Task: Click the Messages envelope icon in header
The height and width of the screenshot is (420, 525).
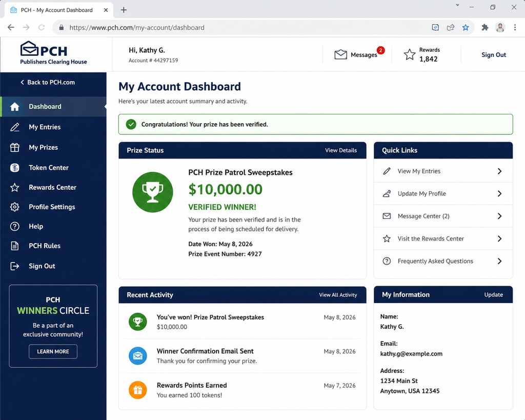Action: [x=340, y=54]
